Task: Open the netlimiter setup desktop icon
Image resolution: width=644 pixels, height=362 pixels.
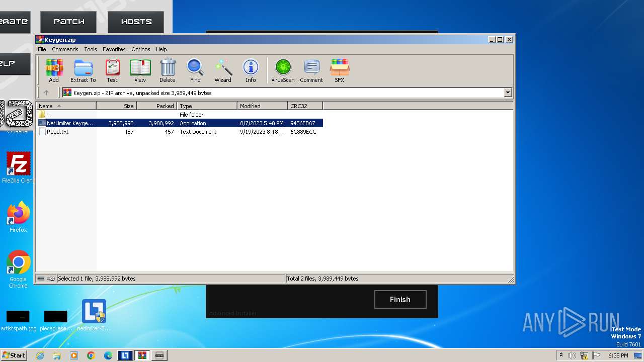Action: [x=94, y=315]
